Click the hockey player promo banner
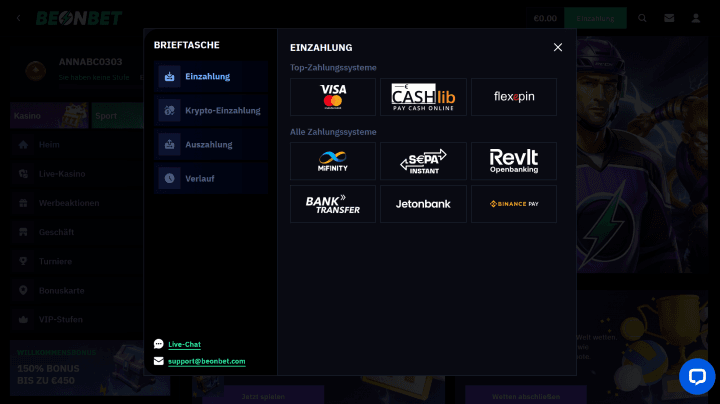720x404 pixels. point(642,155)
